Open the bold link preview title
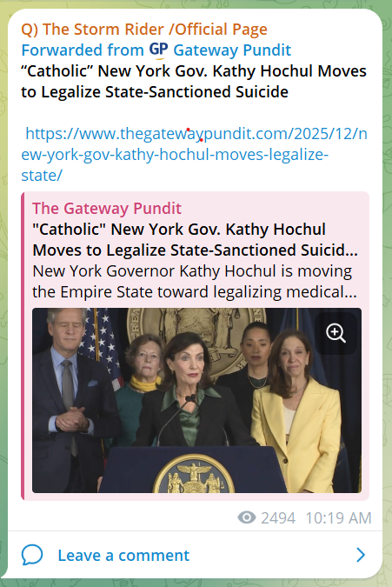 [x=195, y=240]
